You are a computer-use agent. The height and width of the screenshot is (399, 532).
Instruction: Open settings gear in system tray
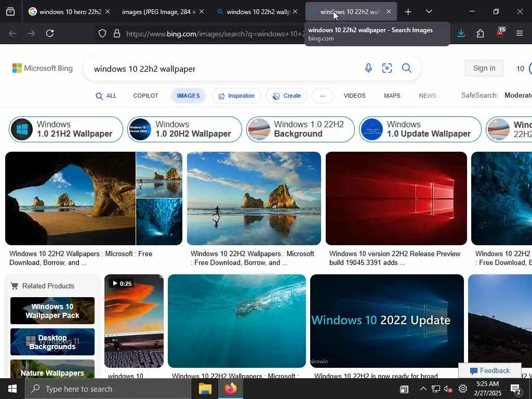tap(463, 389)
